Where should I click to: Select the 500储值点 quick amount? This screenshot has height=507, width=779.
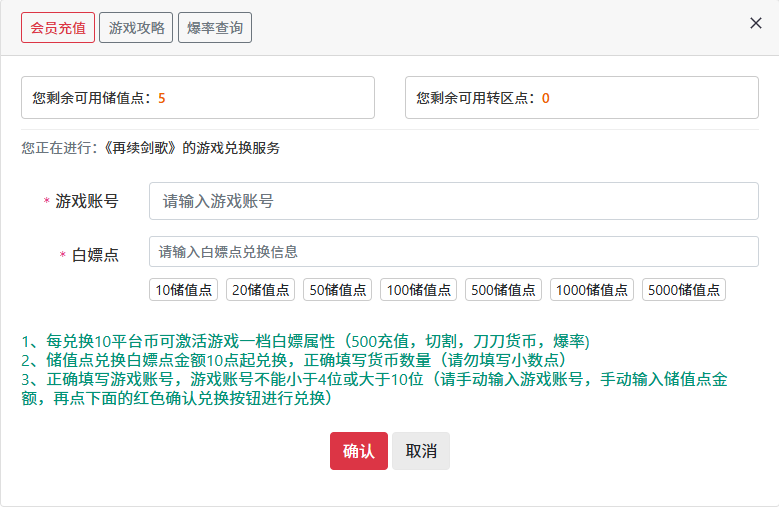[x=503, y=290]
